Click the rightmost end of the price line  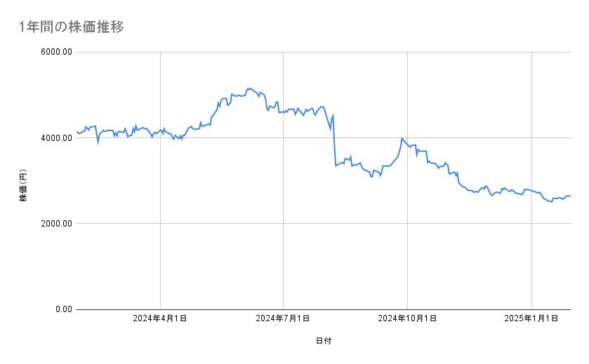point(570,196)
